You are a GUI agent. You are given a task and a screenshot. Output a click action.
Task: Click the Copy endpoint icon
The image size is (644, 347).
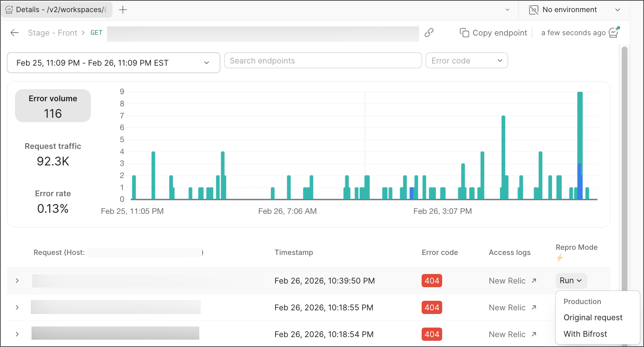pyautogui.click(x=464, y=33)
